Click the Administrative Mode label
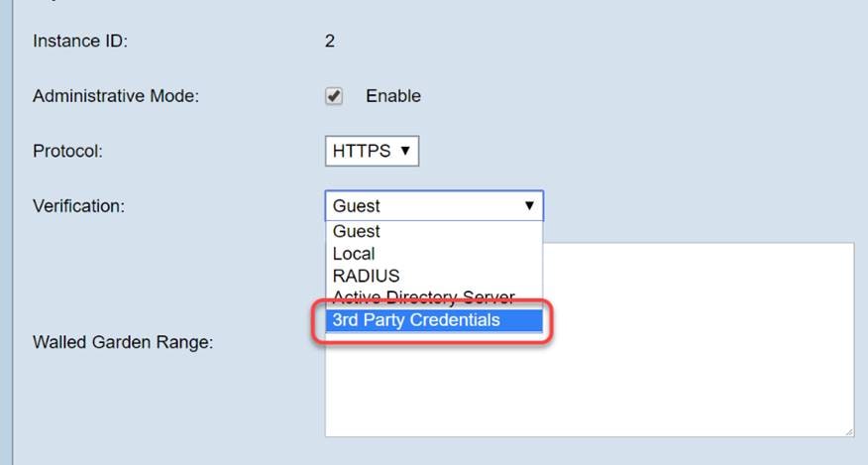The width and height of the screenshot is (868, 465). click(x=116, y=96)
